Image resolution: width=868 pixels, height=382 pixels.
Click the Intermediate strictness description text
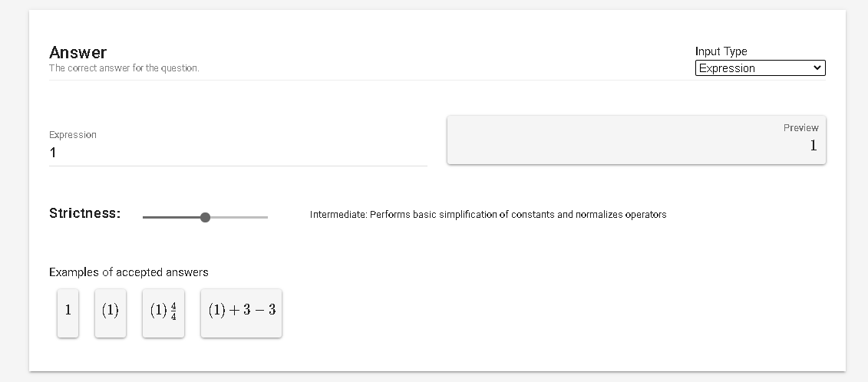(488, 215)
